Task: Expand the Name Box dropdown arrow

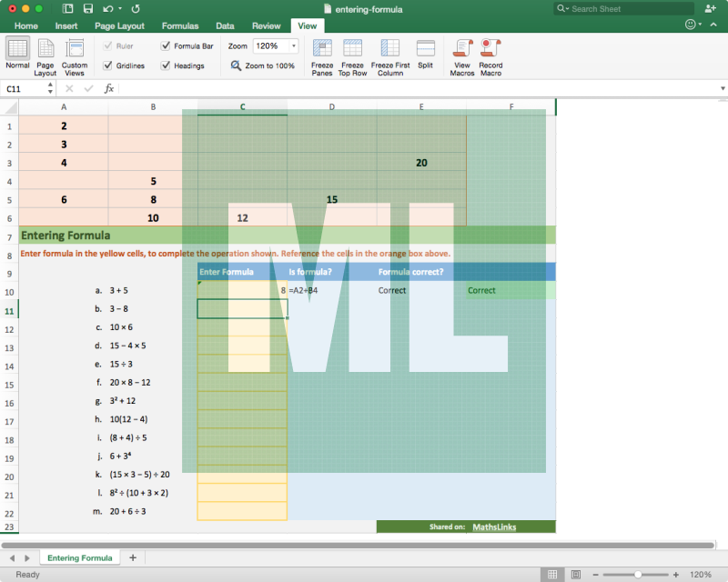Action: pyautogui.click(x=50, y=89)
